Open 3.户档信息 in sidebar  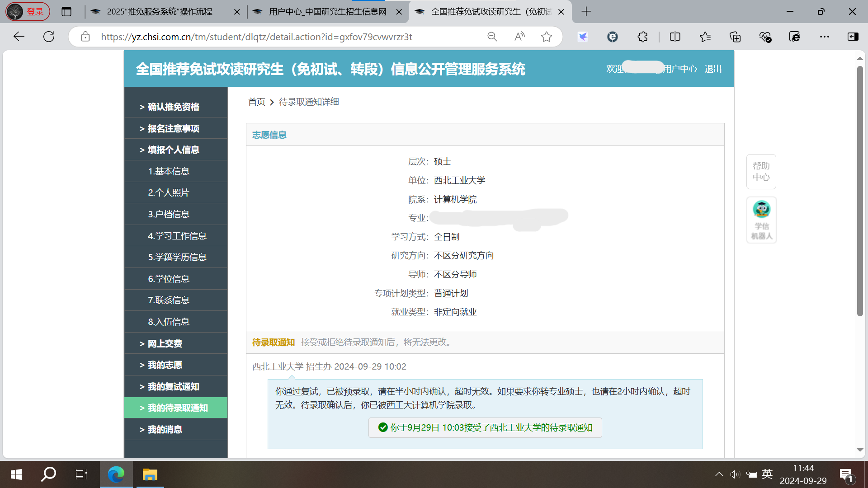pyautogui.click(x=176, y=214)
